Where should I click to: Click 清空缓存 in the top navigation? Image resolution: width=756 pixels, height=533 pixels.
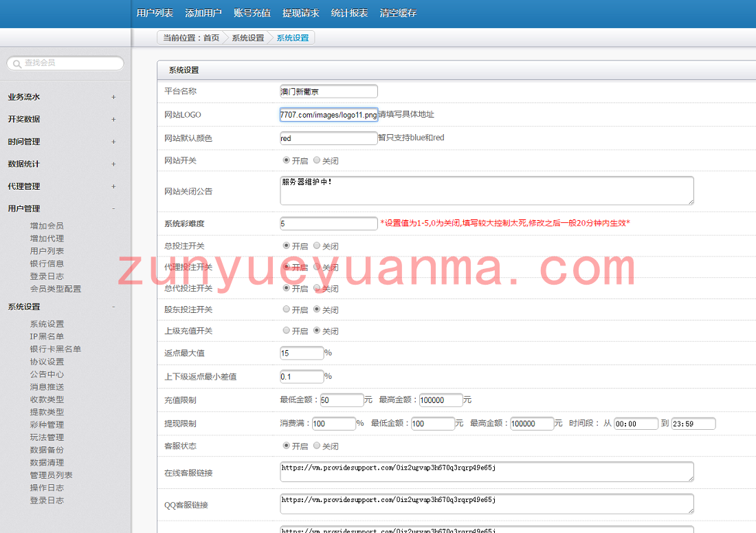tap(398, 13)
